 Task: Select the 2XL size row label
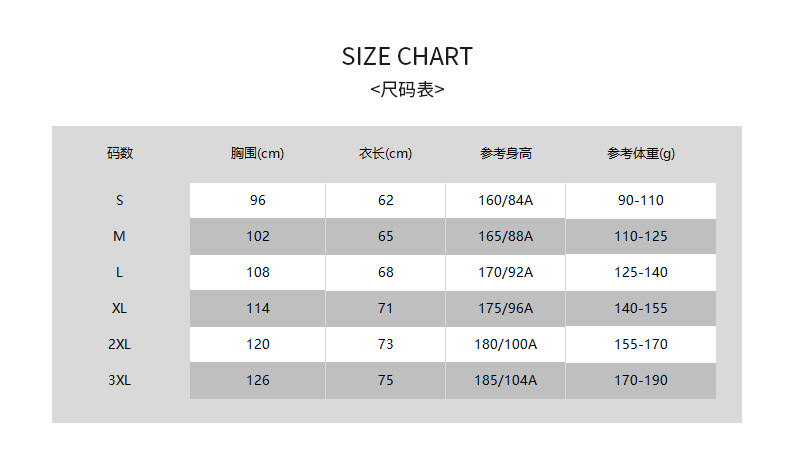point(120,344)
